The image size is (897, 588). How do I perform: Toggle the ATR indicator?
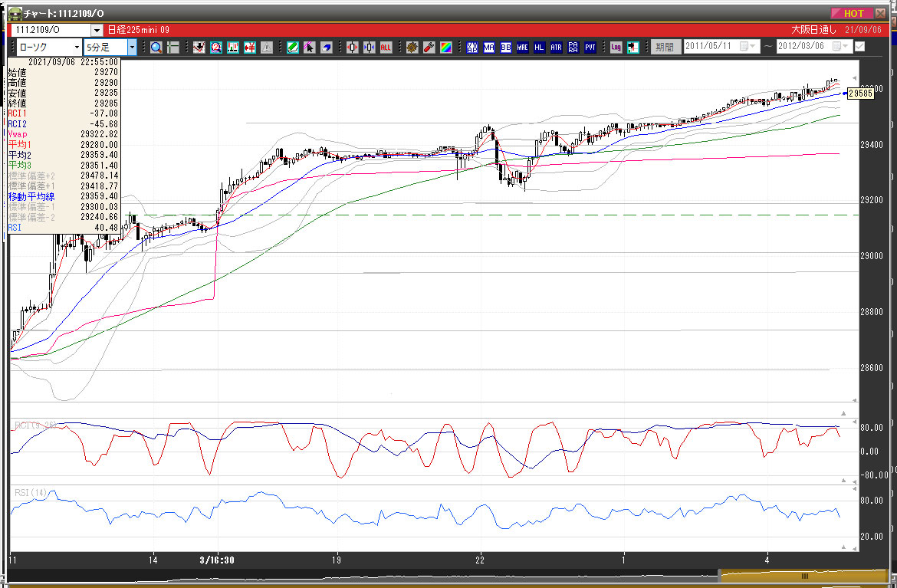pyautogui.click(x=556, y=48)
